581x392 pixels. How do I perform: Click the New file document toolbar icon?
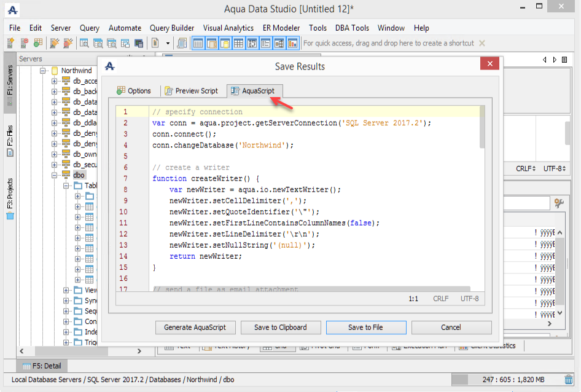pos(155,43)
